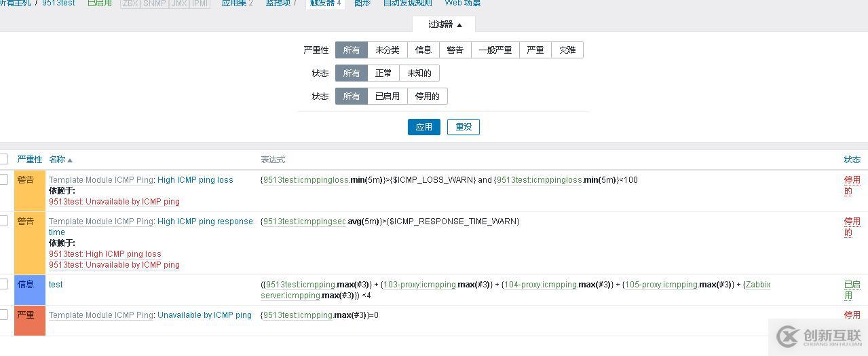Image resolution: width=868 pixels, height=356 pixels.
Task: Tick checkbox for High ICMP ping loss row
Action: pyautogui.click(x=3, y=179)
